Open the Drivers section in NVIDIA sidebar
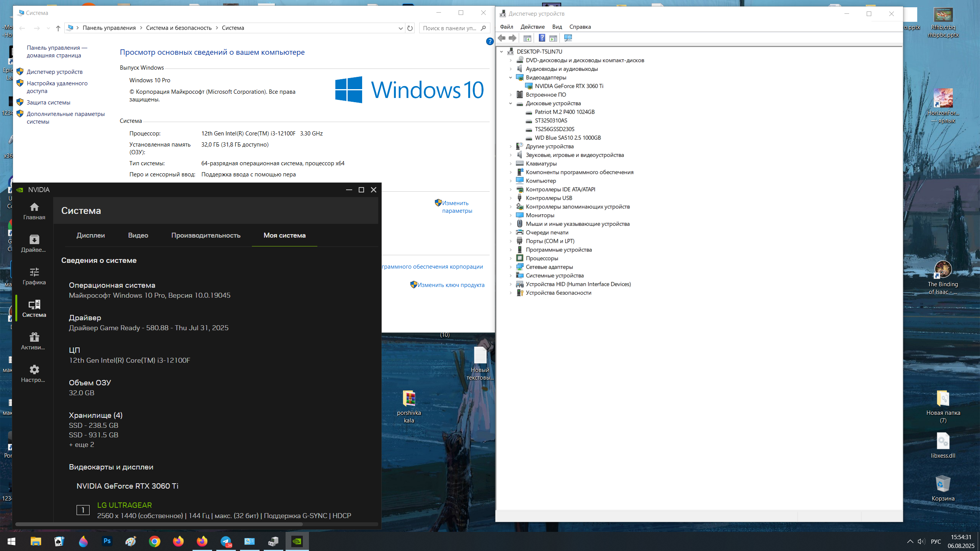 click(34, 243)
